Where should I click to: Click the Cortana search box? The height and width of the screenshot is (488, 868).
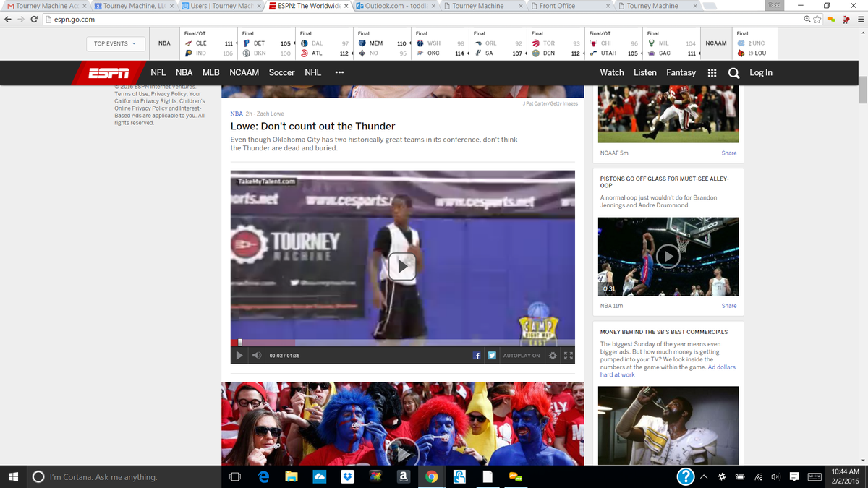123,477
